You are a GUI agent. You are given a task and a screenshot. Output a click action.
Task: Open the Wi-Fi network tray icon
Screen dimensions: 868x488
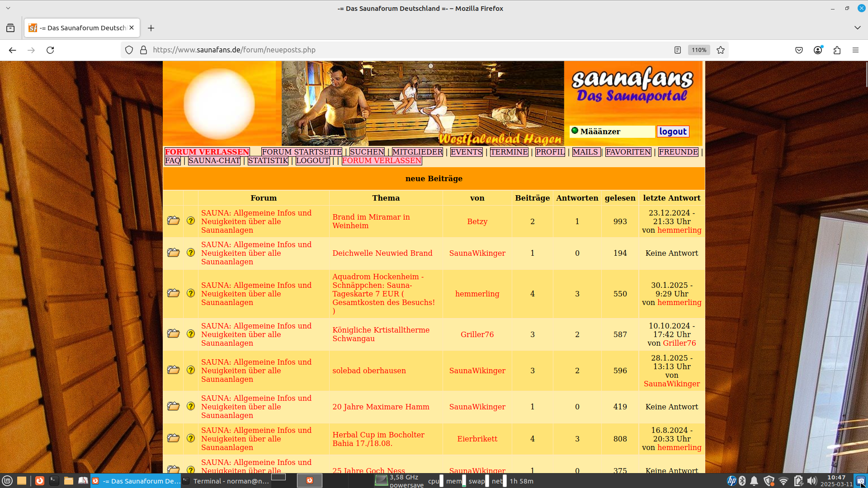pos(783,481)
